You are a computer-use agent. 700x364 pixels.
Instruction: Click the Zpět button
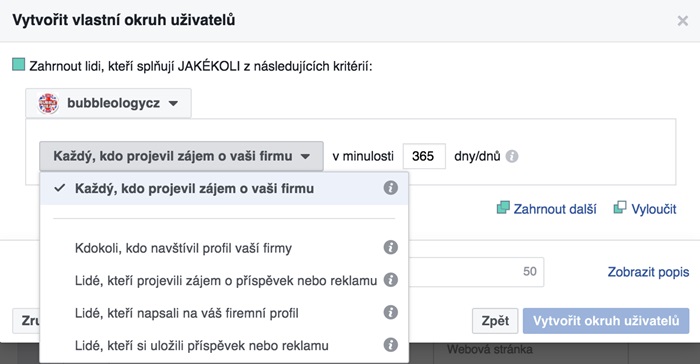click(495, 321)
